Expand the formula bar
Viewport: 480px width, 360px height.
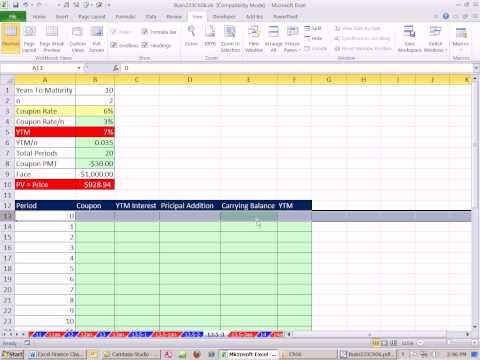pos(476,68)
